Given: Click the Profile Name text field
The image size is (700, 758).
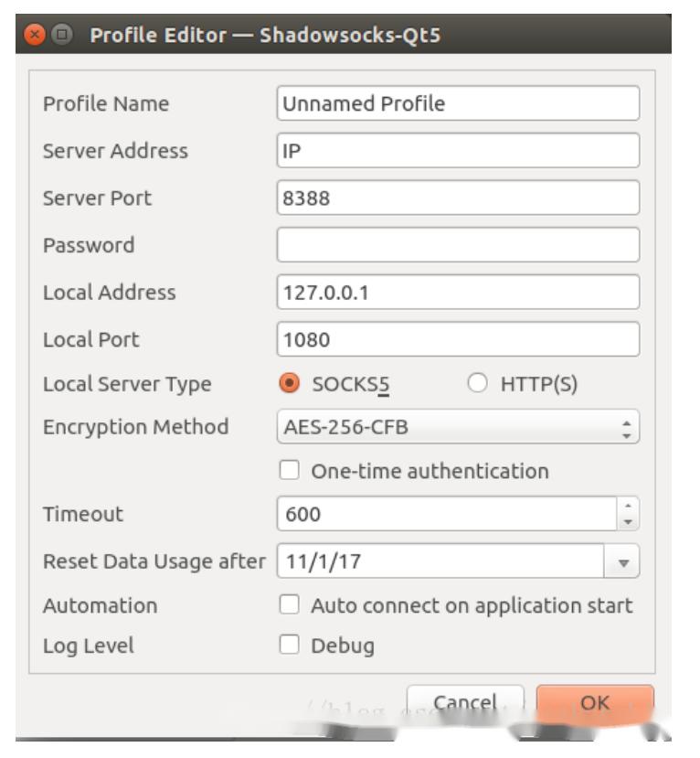Looking at the screenshot, I should (457, 103).
